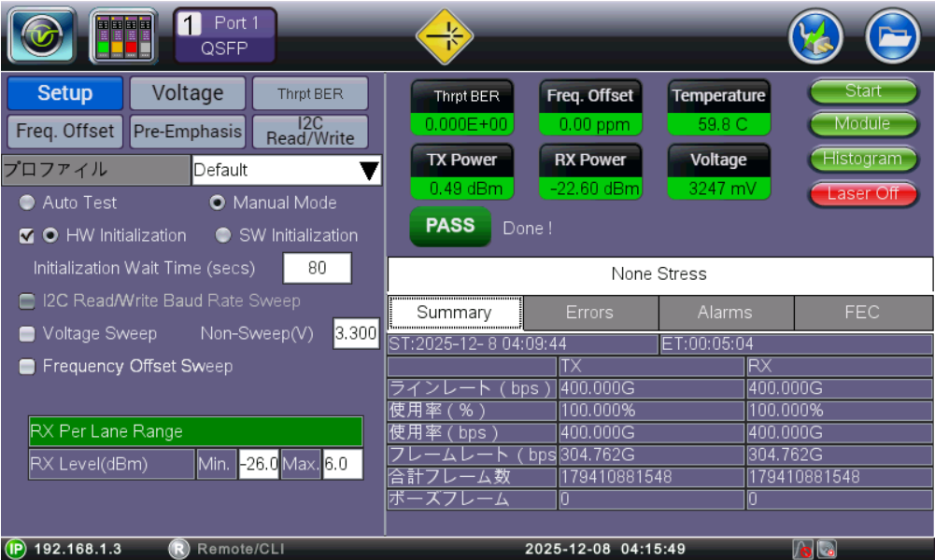The width and height of the screenshot is (935, 560).
Task: Check the Frequency Offset Sweep option
Action: pyautogui.click(x=27, y=367)
